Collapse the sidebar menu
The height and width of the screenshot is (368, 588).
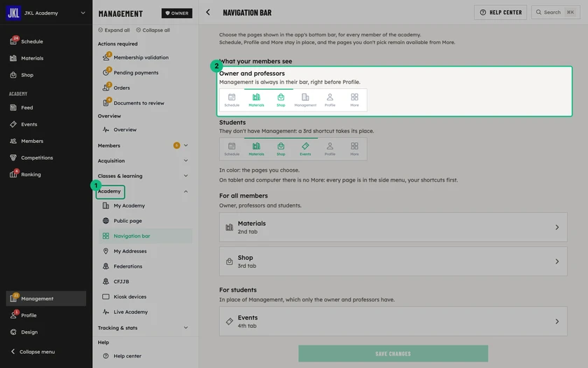point(33,352)
